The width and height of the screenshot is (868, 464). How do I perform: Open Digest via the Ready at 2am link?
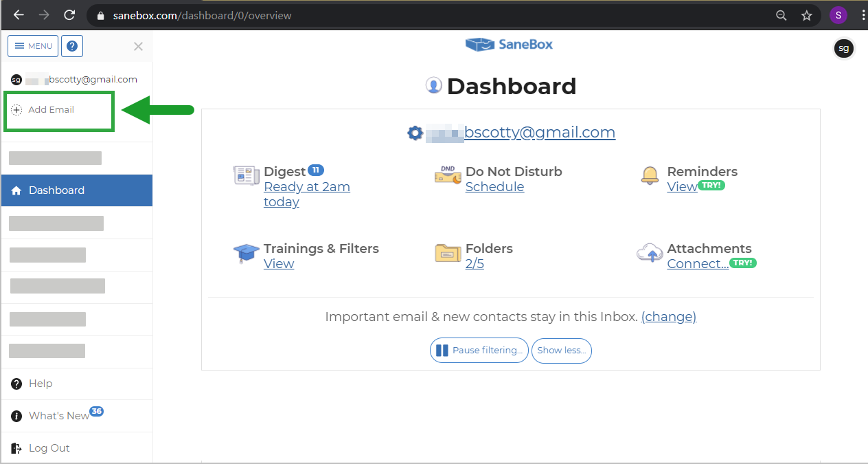pos(306,186)
